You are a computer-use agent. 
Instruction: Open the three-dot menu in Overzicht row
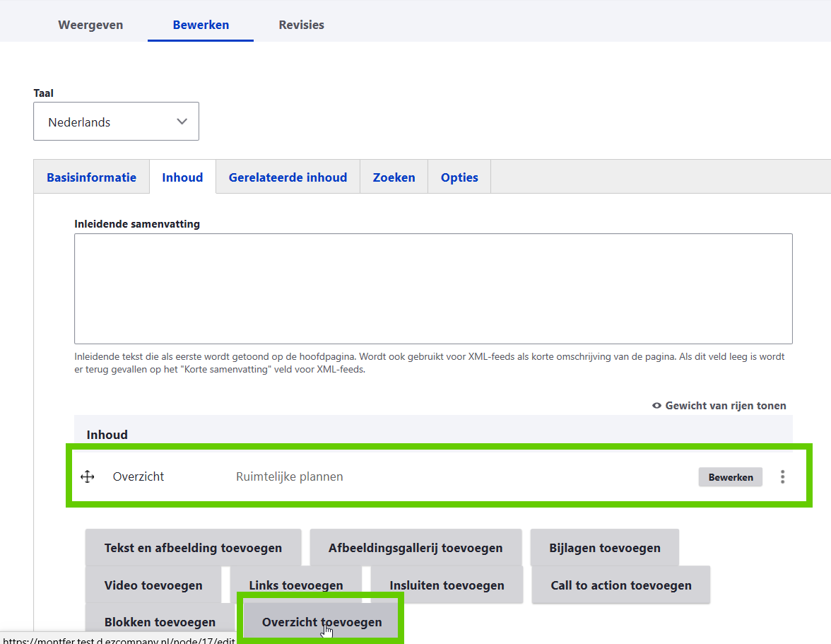pyautogui.click(x=782, y=477)
